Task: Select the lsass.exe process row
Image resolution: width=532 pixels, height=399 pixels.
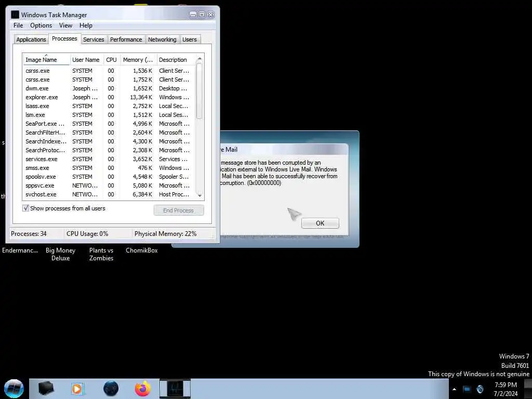Action: pos(109,106)
